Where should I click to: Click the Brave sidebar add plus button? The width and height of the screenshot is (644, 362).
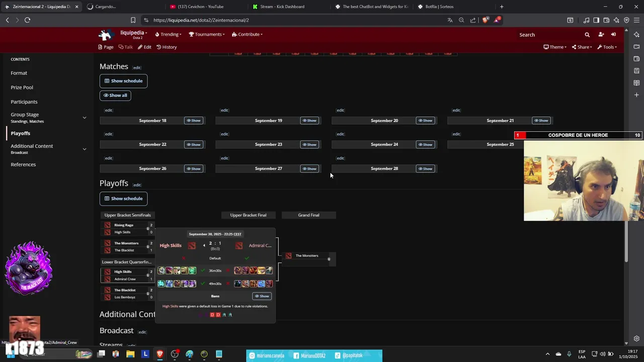coord(636,95)
